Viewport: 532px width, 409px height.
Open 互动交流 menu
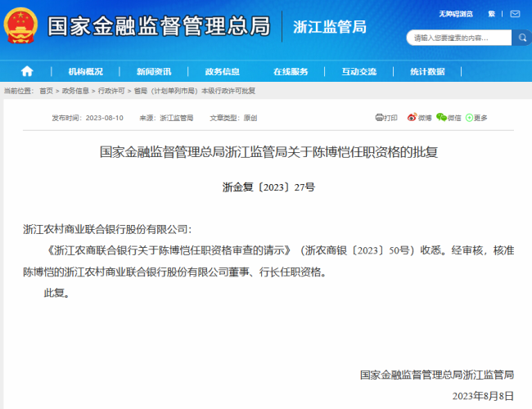pos(359,71)
